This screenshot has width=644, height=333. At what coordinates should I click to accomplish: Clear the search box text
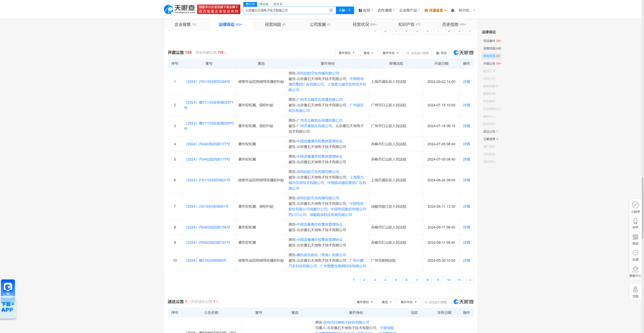(331, 10)
